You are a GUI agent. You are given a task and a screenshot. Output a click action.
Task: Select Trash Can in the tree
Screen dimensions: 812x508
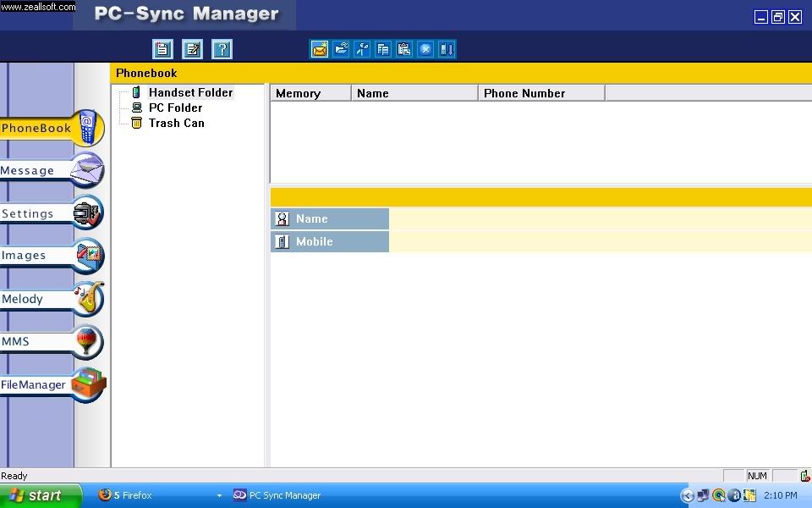(177, 123)
